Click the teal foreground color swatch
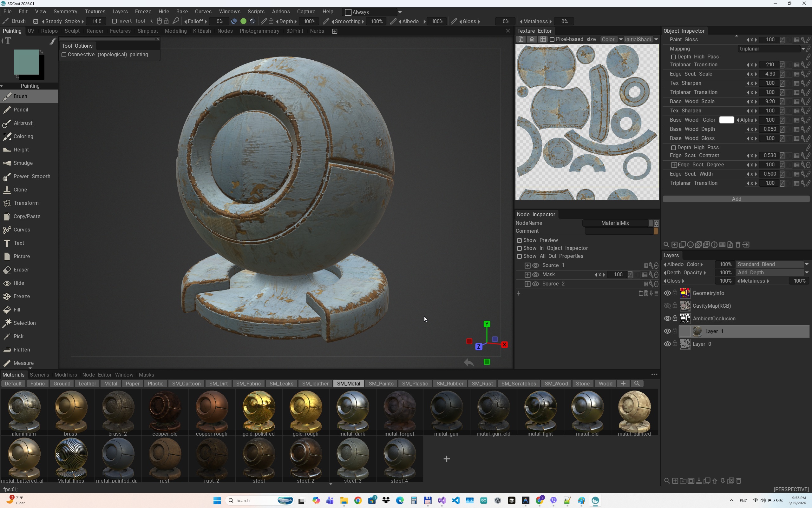812x508 pixels. 26,62
